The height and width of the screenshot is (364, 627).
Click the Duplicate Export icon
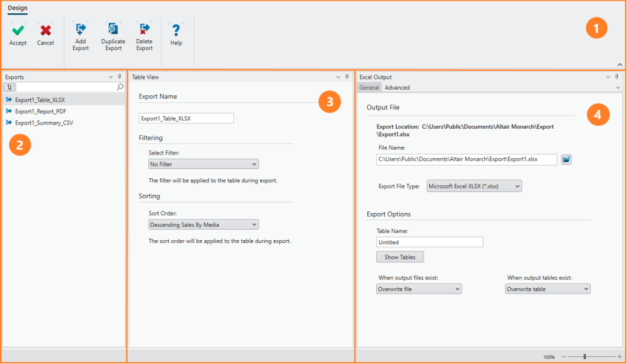tap(113, 29)
